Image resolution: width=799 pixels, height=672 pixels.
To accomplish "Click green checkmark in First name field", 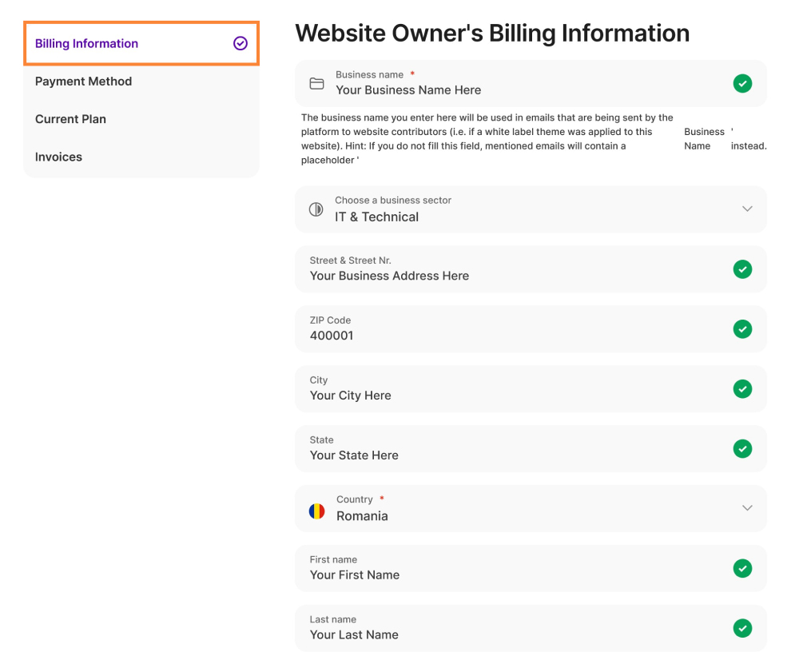I will tap(742, 568).
